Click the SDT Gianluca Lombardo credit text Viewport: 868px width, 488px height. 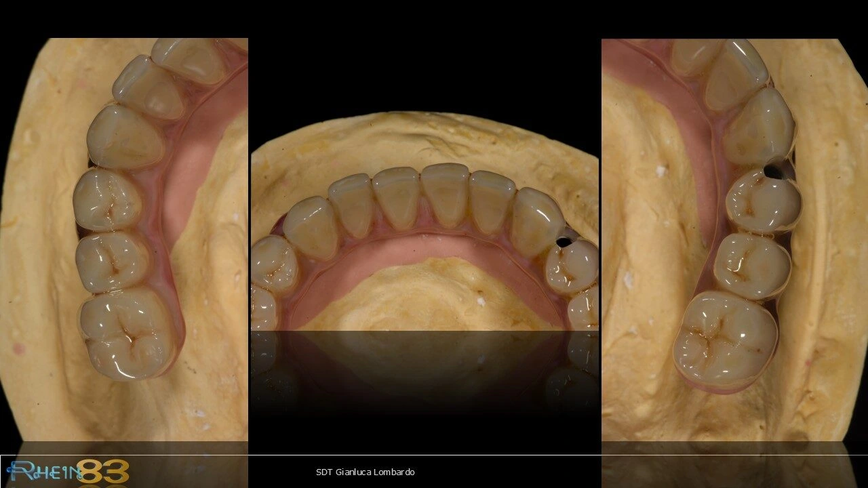click(365, 472)
